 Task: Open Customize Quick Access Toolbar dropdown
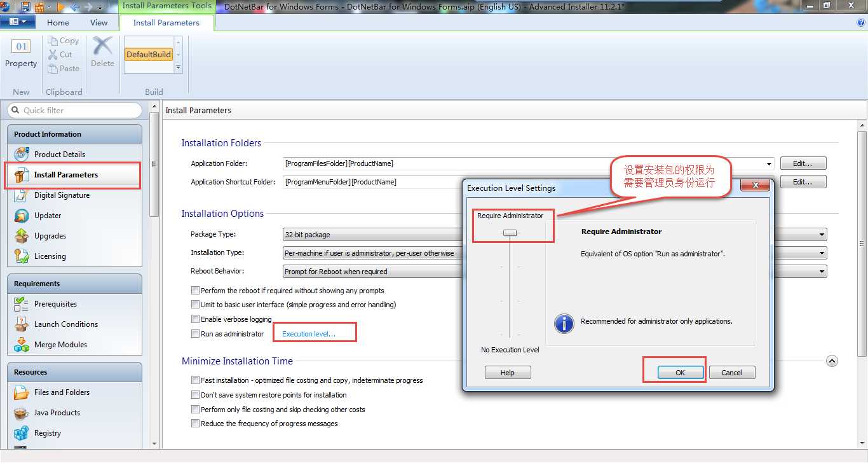click(100, 8)
